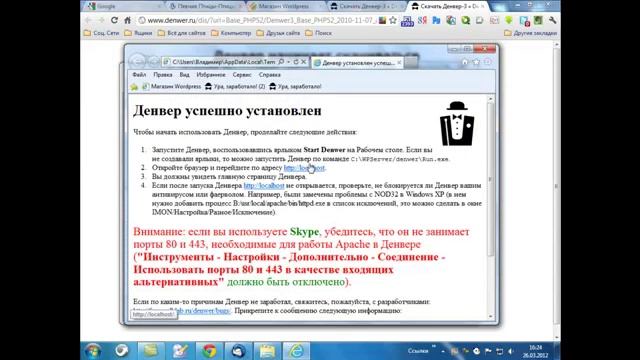Open IE favorites star icon
This screenshot has width=640, height=360.
(476, 62)
